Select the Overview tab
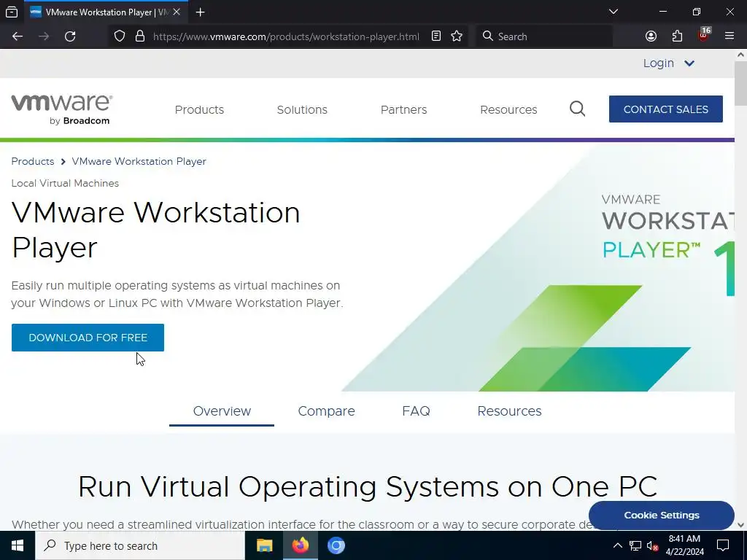The width and height of the screenshot is (747, 560). [x=222, y=411]
